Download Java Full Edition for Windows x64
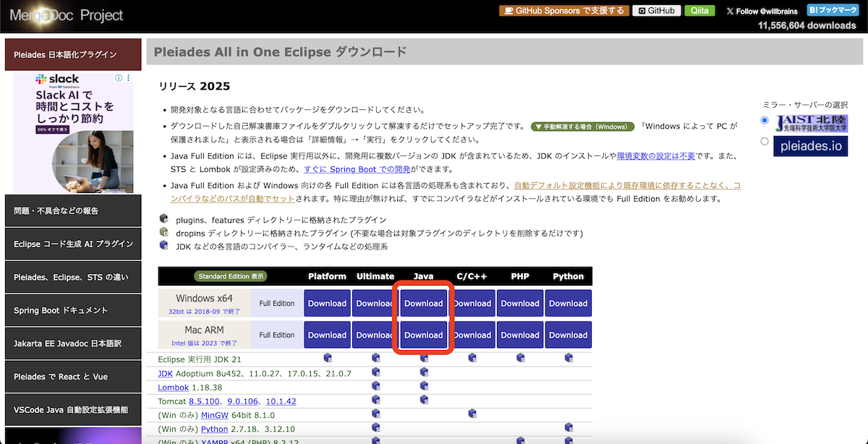The height and width of the screenshot is (444, 868). tap(422, 302)
